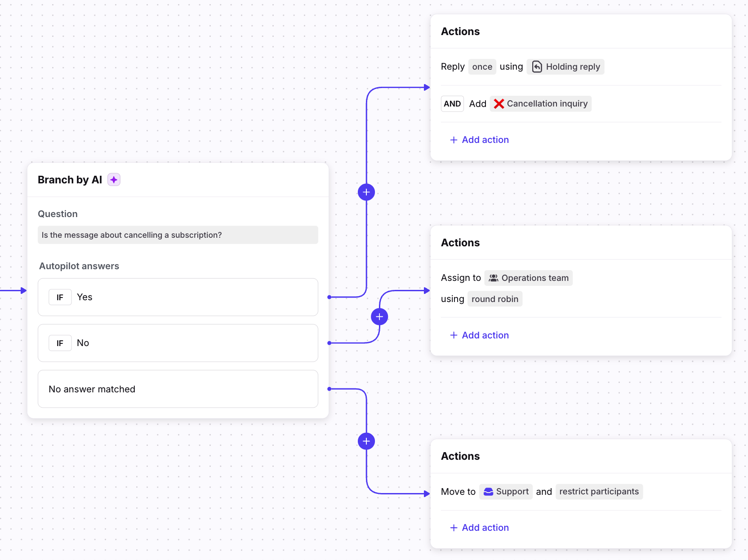Click the plus node on the Yes branch connector
This screenshot has height=560, width=748.
(366, 192)
